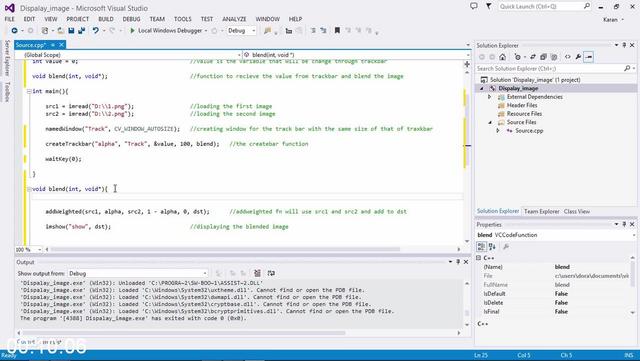Screen dimensions: 640x361
Task: Toggle the bookmark icon in toolbar
Action: tap(337, 31)
